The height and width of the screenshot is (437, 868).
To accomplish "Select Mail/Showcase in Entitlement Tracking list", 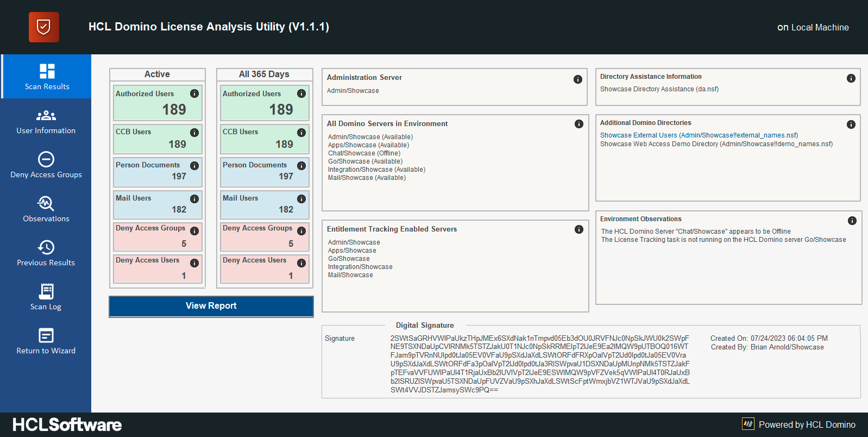I will [x=351, y=275].
